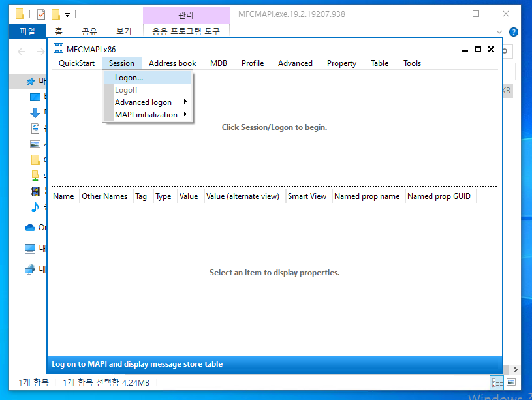Sort by Named prop name column

tap(368, 196)
